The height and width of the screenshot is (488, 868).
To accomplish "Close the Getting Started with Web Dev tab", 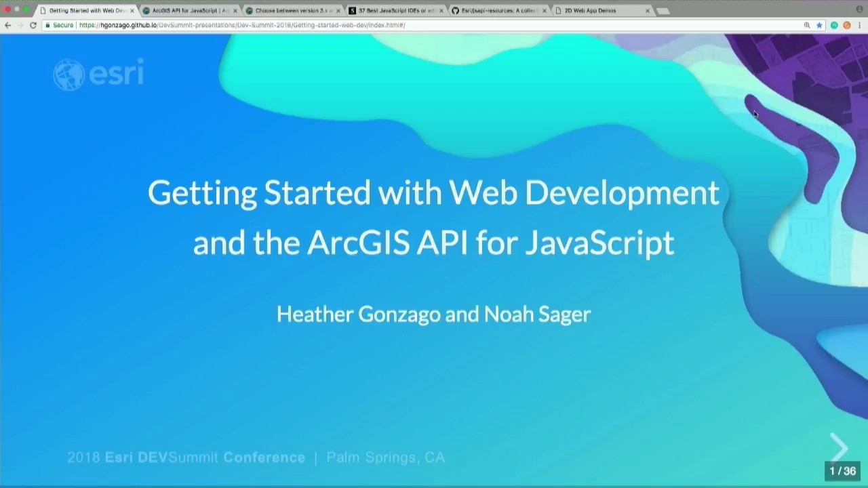I will tap(132, 11).
